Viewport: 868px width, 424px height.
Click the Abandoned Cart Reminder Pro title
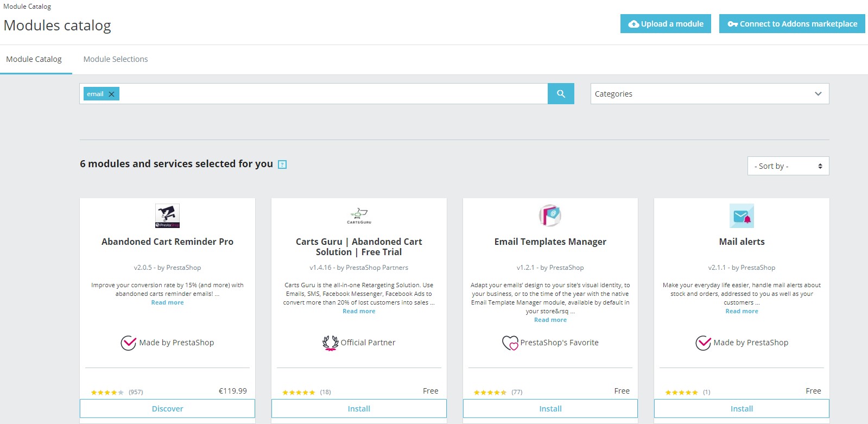167,242
